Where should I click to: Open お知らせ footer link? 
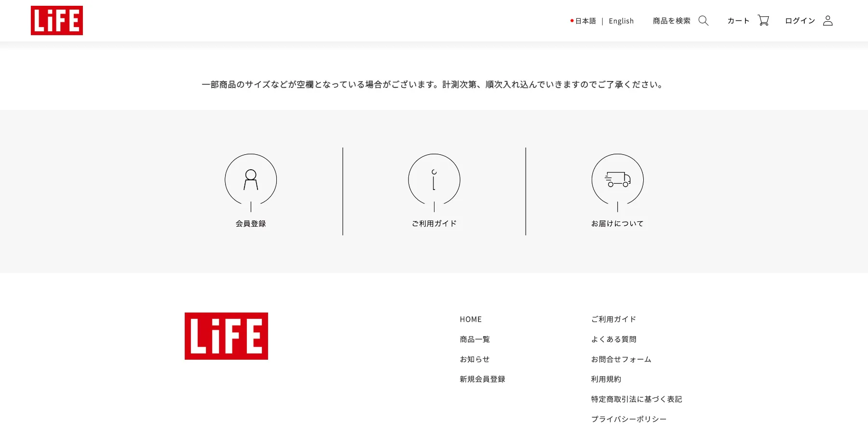(475, 359)
